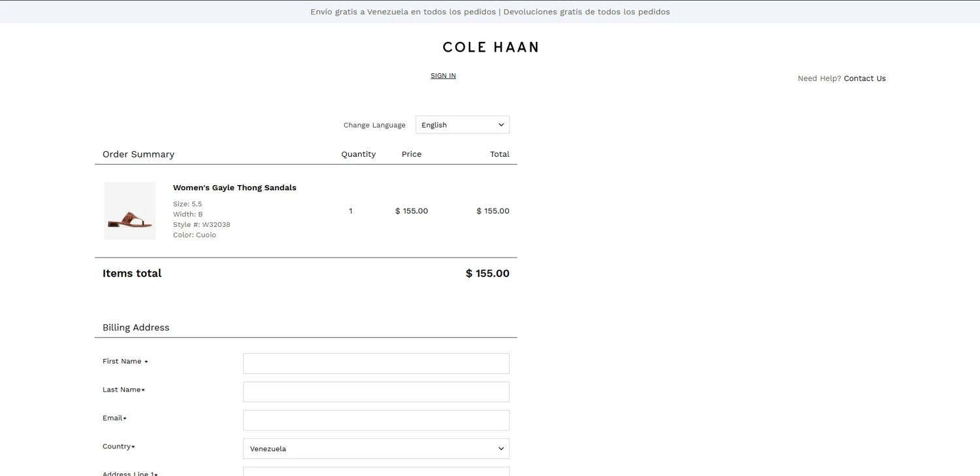
Task: Open the Contact Us link
Action: click(x=864, y=78)
